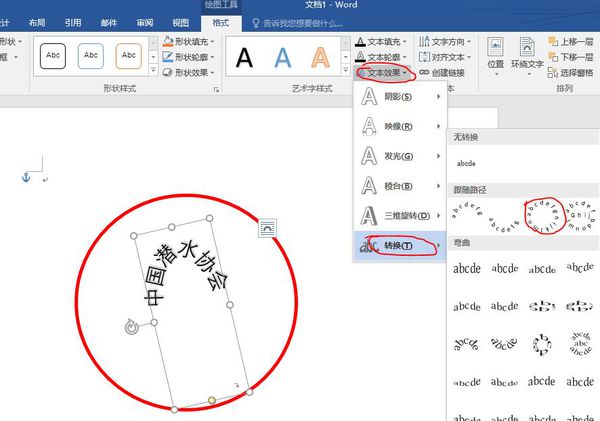Switch to the 视图 (View) tab
The image size is (600, 421).
point(180,21)
